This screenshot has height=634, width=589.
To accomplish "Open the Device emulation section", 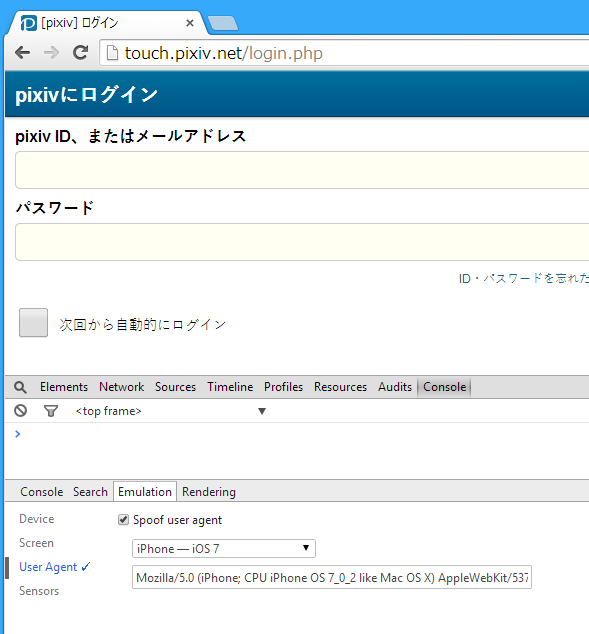I will [36, 519].
